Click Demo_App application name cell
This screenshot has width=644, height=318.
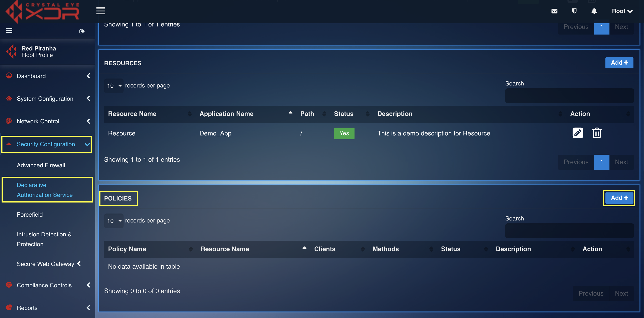[x=215, y=133]
